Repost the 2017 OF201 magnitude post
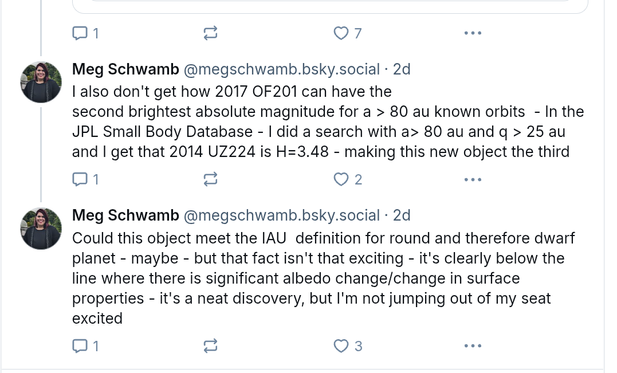The width and height of the screenshot is (617, 373). click(x=211, y=179)
